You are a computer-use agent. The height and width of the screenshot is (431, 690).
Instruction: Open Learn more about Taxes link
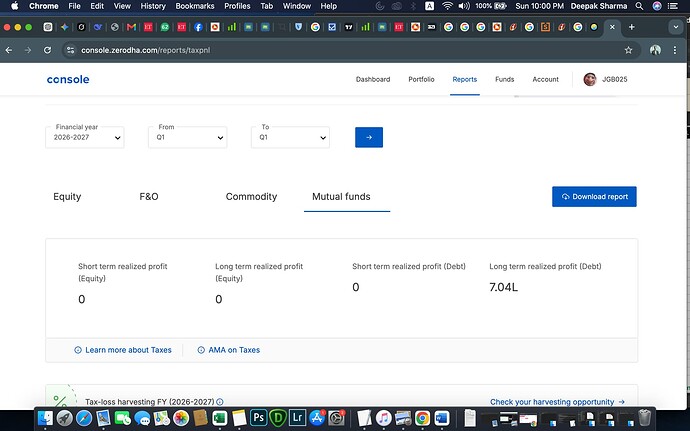click(123, 350)
